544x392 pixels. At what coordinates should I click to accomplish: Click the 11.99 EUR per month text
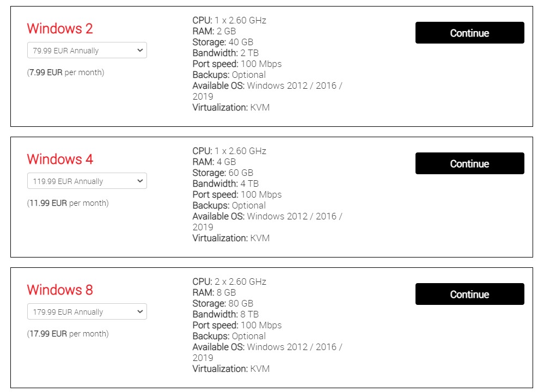pyautogui.click(x=68, y=203)
